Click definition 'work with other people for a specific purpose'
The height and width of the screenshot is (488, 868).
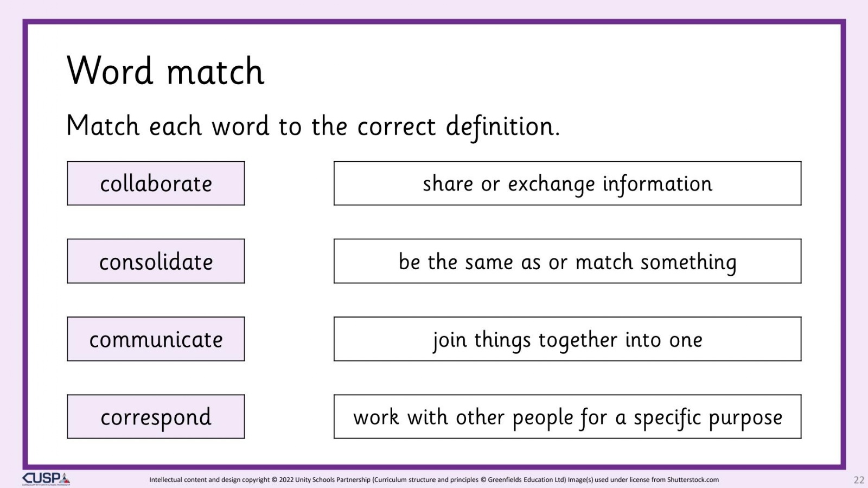point(567,417)
